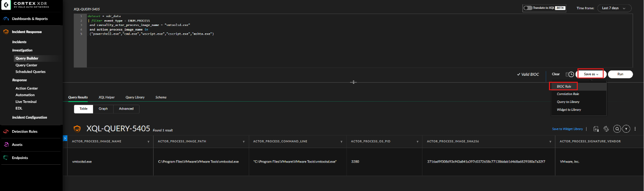
Task: Expand the blue side panel arrow
Action: pyautogui.click(x=65, y=138)
